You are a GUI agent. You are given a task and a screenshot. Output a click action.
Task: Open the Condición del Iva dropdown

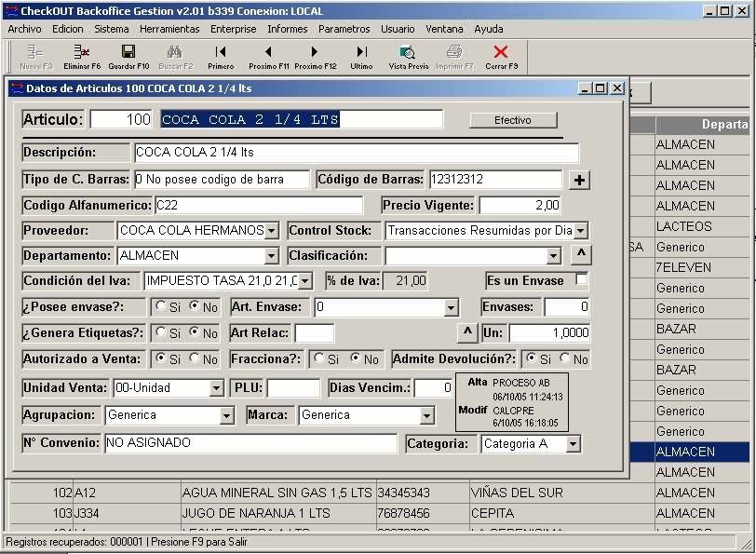tap(304, 280)
